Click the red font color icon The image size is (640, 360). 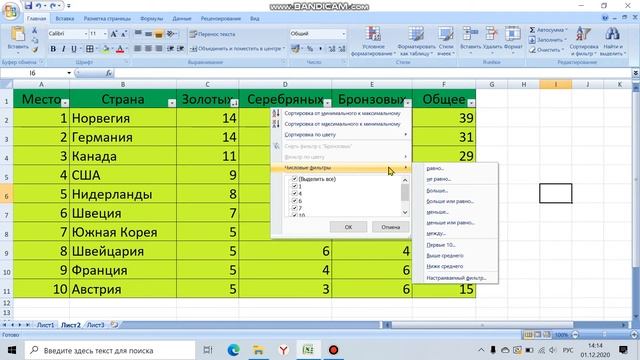[x=120, y=49]
